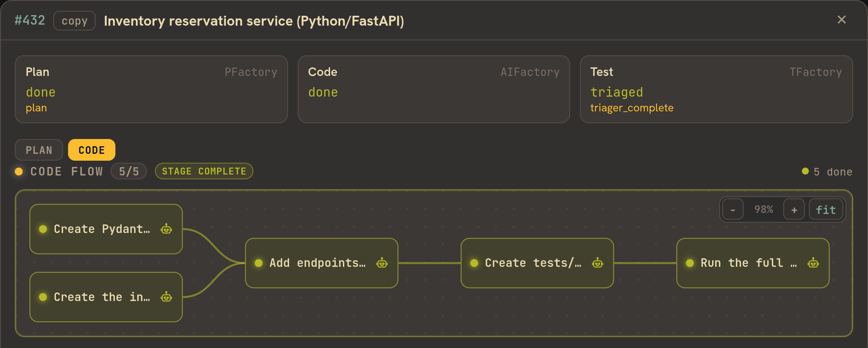
Task: Click robot icon on Create the in… node
Action: click(x=166, y=297)
